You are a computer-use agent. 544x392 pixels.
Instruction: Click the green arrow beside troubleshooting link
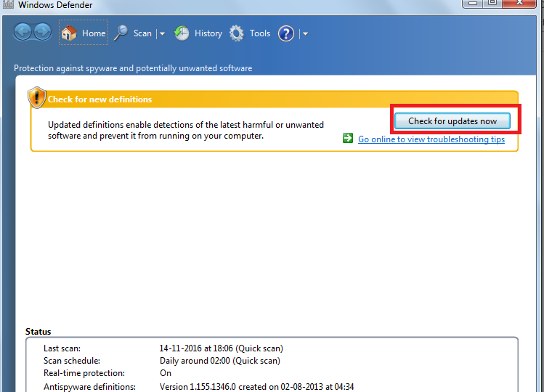pyautogui.click(x=348, y=138)
